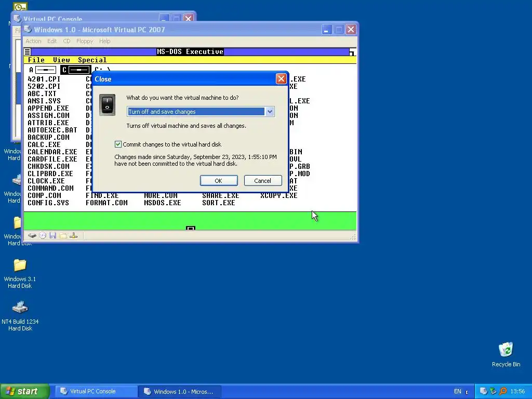This screenshot has height=399, width=532.
Task: Open the CD menu in Virtual PC
Action: pyautogui.click(x=66, y=41)
